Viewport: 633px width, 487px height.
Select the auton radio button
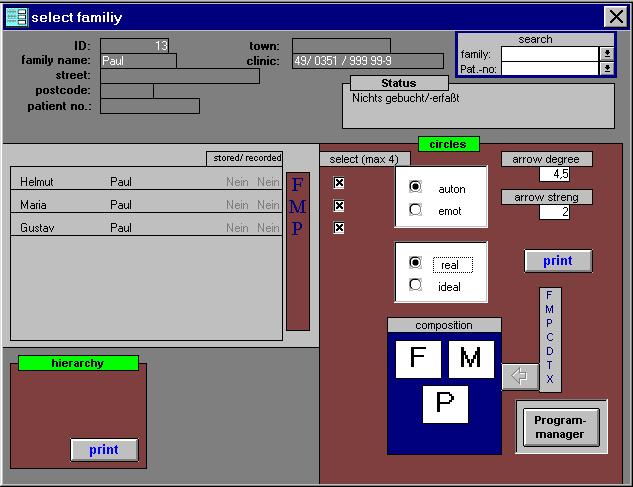click(x=416, y=187)
